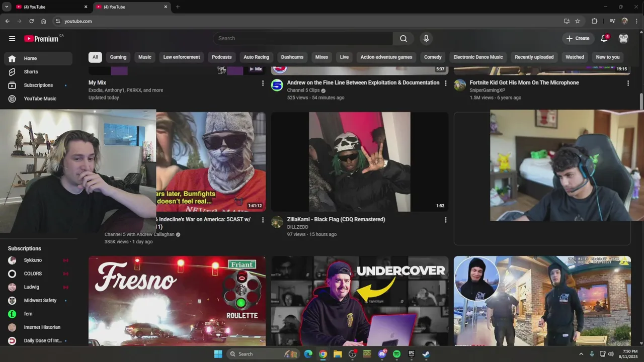The width and height of the screenshot is (644, 362).
Task: Open the YouTube account avatar menu
Action: [623, 39]
